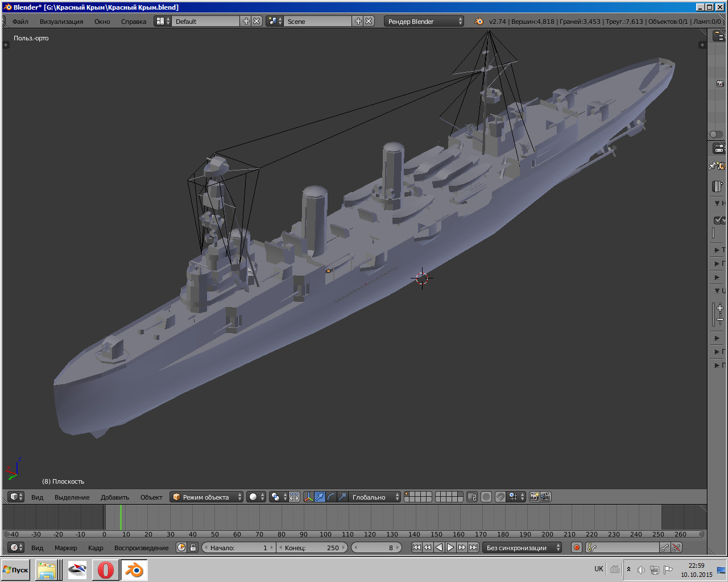The width and height of the screenshot is (728, 582).
Task: Toggle automatic keyframe recording red button
Action: tap(577, 547)
